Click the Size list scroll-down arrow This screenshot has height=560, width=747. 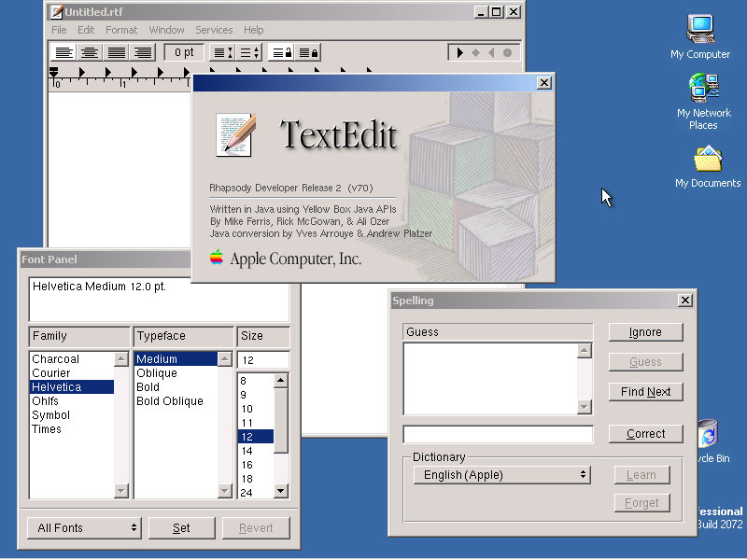tap(281, 491)
